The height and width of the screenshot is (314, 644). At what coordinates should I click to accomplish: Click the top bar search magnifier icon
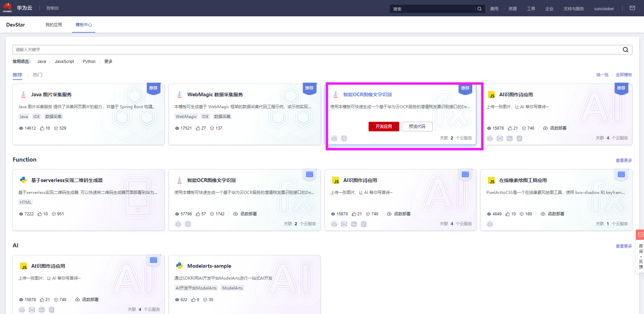coord(479,9)
